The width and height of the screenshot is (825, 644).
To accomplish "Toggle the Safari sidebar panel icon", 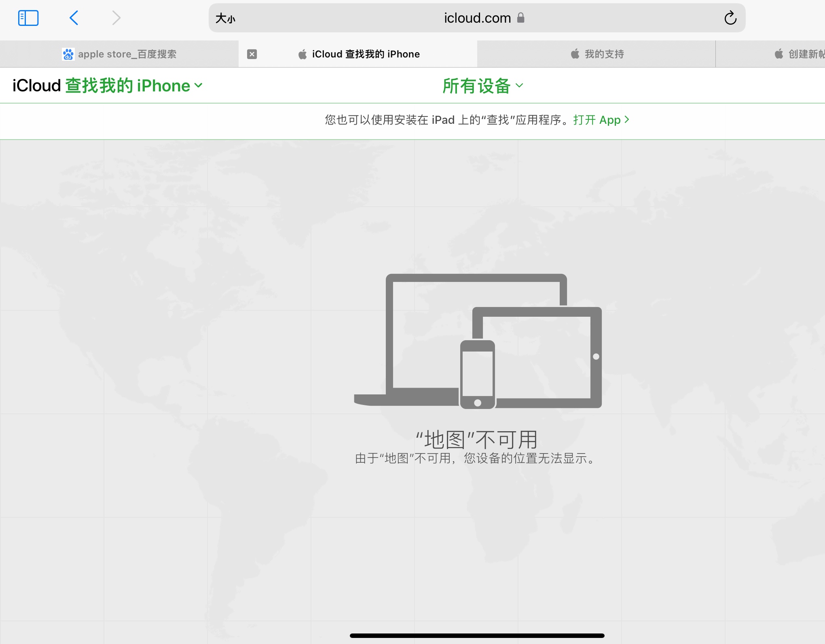I will (28, 18).
